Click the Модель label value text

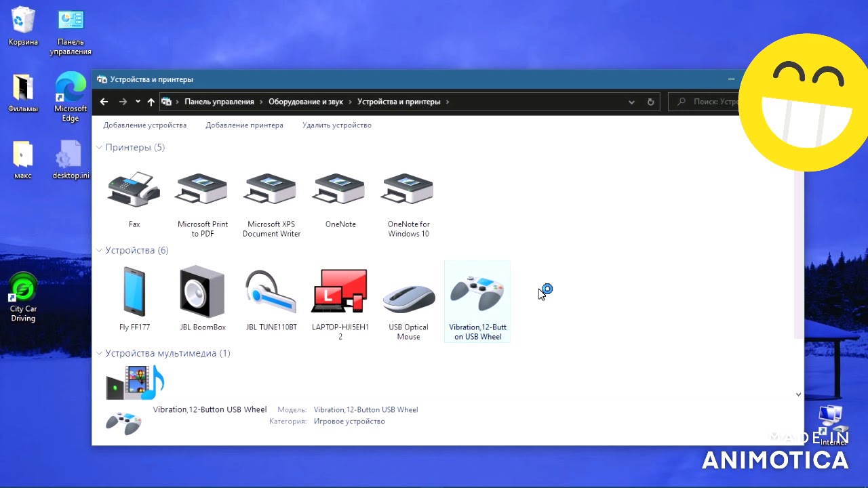point(366,409)
